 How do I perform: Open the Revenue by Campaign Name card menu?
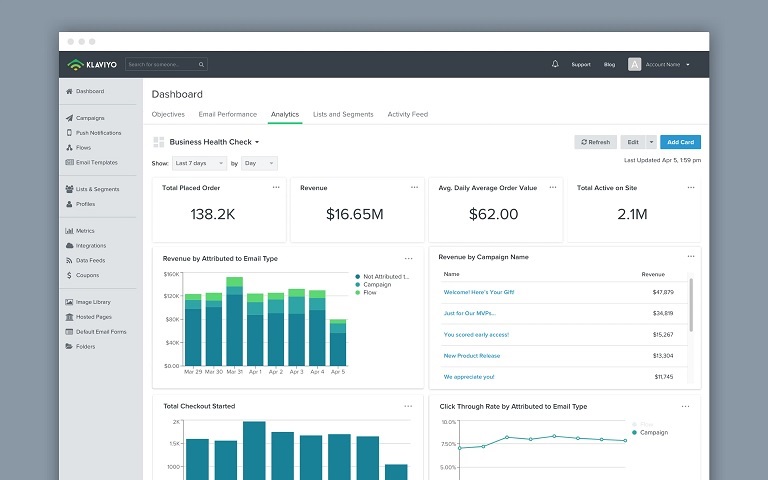[x=690, y=257]
